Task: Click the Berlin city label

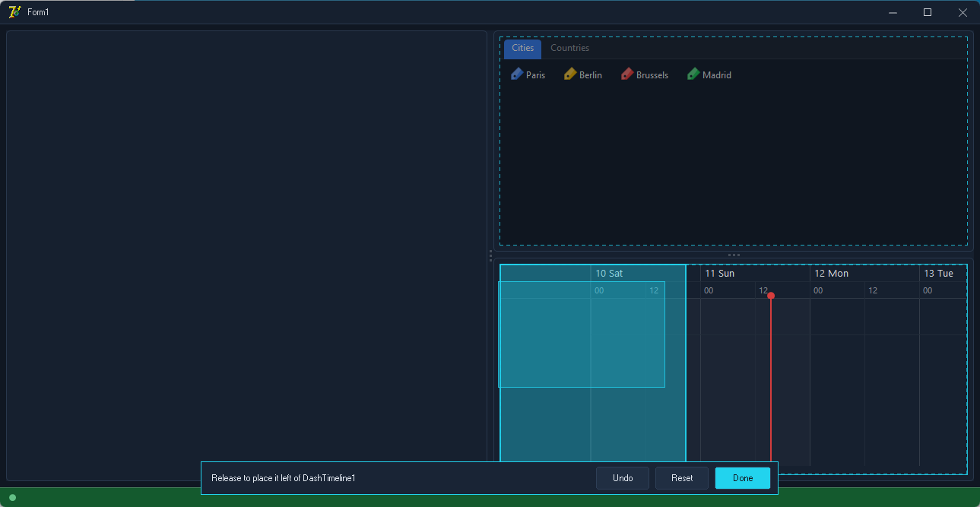Action: click(591, 75)
